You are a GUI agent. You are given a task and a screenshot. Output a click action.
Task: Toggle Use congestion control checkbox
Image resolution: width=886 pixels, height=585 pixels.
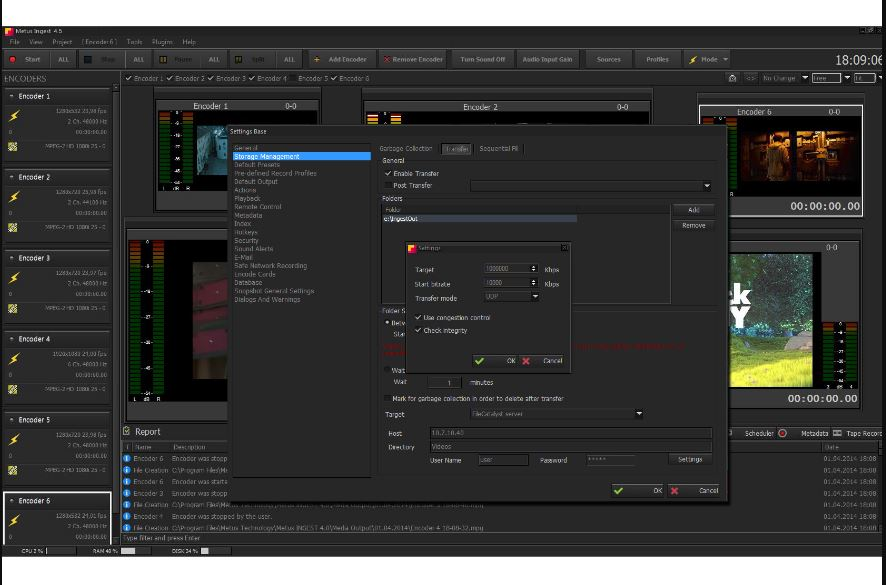(418, 318)
